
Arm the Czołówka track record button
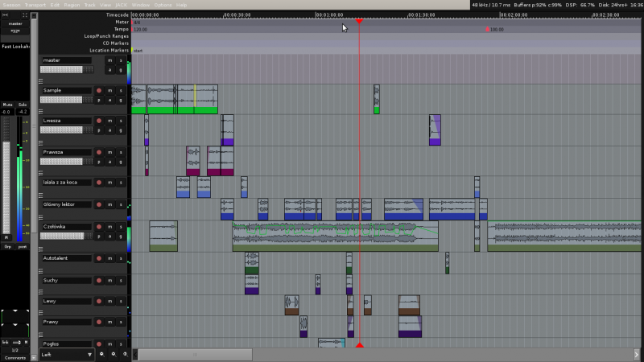[x=99, y=227]
